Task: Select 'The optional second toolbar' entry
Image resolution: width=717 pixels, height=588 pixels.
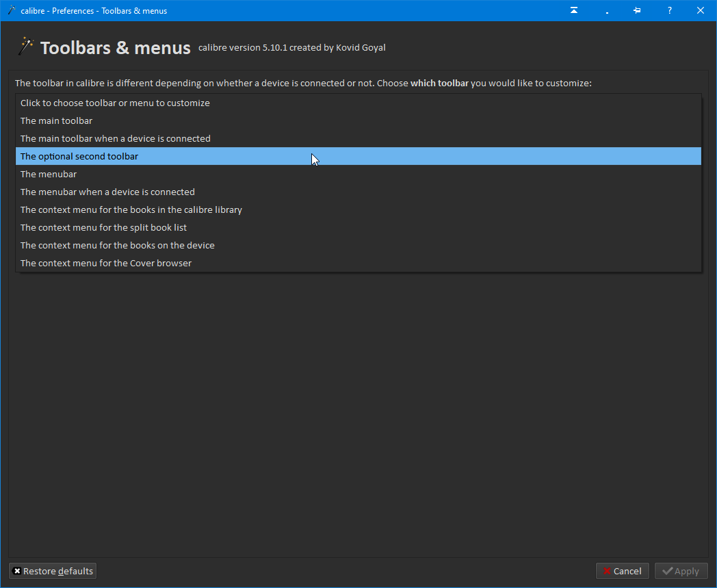Action: pyautogui.click(x=358, y=157)
